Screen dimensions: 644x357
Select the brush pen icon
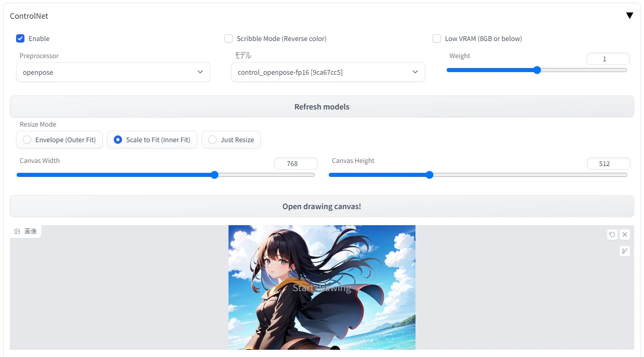click(625, 251)
